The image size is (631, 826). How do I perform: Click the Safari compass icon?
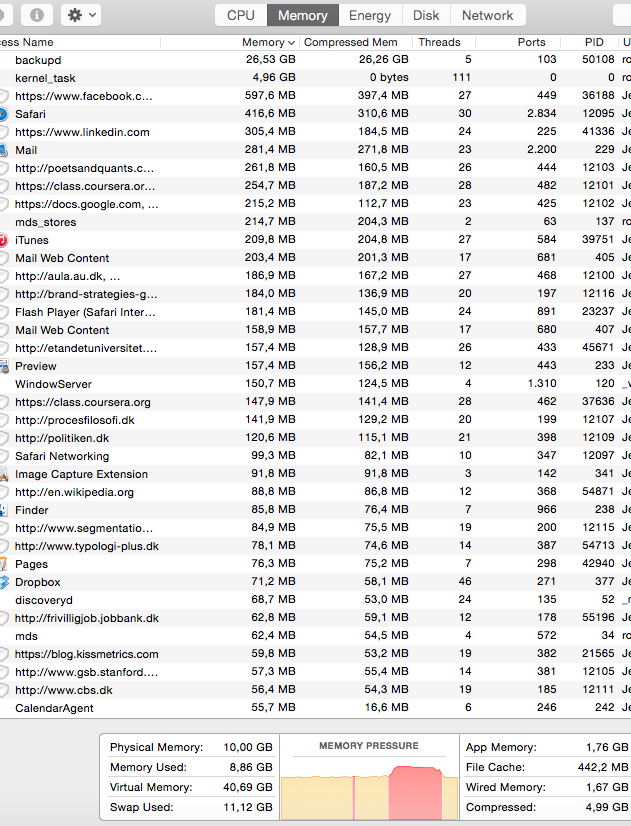point(3,114)
